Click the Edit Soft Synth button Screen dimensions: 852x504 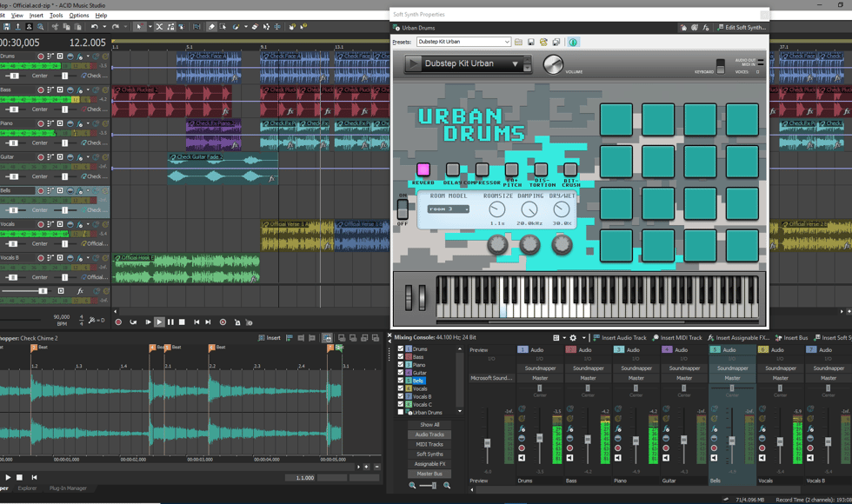pyautogui.click(x=741, y=27)
